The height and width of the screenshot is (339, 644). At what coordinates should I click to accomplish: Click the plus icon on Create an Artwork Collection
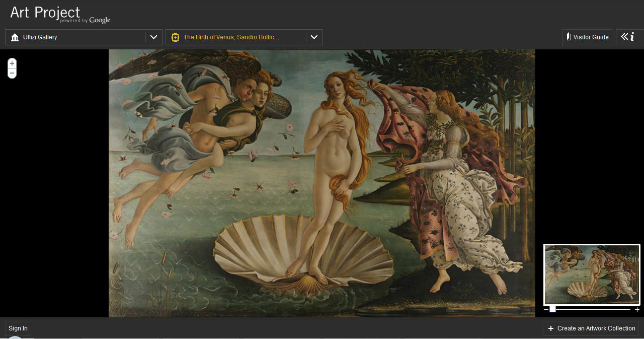click(551, 328)
